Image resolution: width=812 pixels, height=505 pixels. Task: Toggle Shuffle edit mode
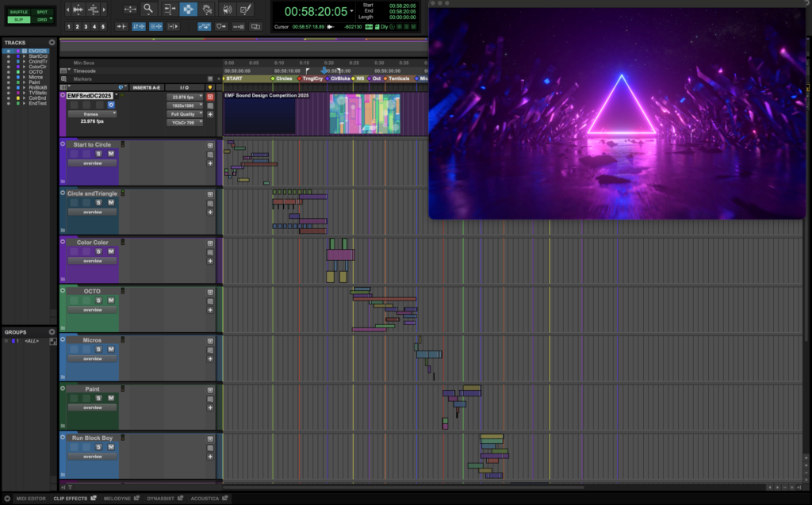click(x=18, y=12)
